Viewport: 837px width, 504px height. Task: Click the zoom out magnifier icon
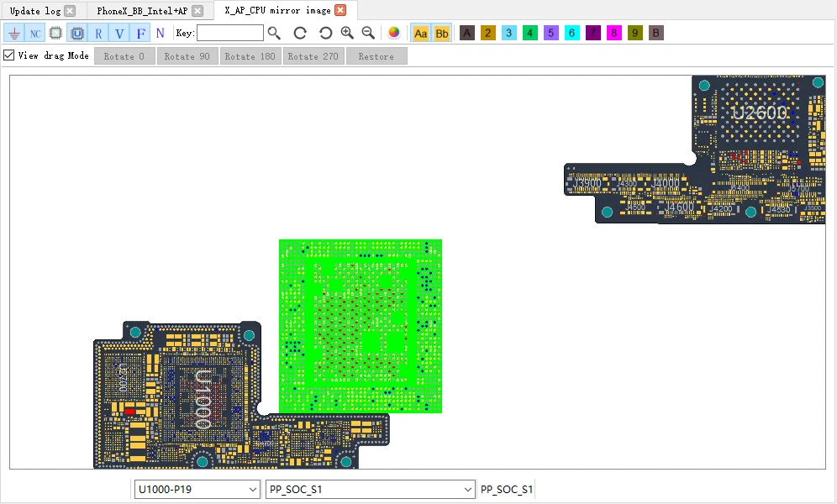(x=368, y=34)
